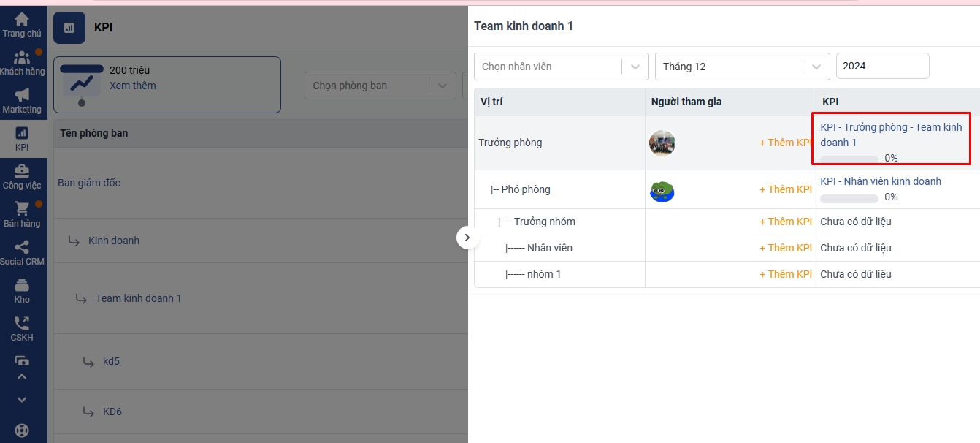
Task: Open Bán hàng shopping cart icon
Action: 22,210
